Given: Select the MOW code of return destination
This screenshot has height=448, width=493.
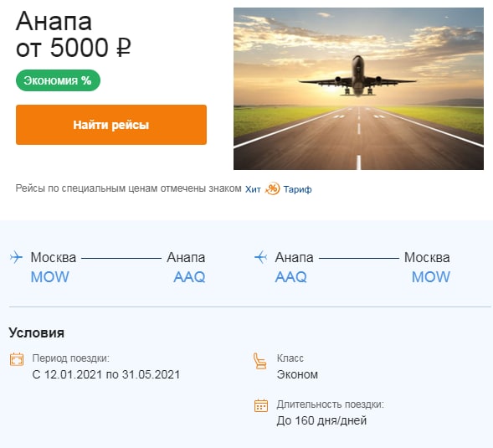Looking at the screenshot, I should [x=431, y=277].
